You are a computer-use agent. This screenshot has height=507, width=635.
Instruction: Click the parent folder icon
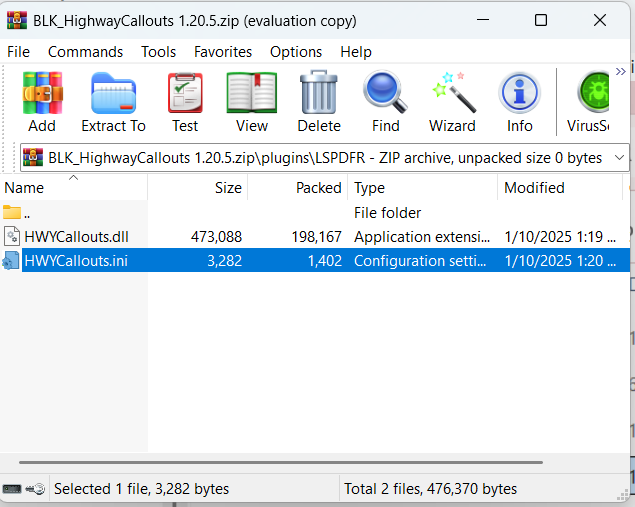[x=11, y=212]
